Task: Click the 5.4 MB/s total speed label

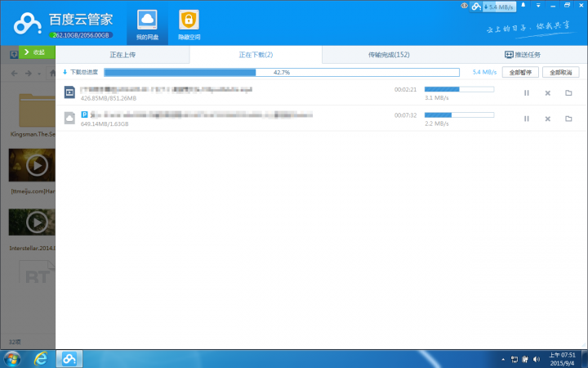Action: 484,72
